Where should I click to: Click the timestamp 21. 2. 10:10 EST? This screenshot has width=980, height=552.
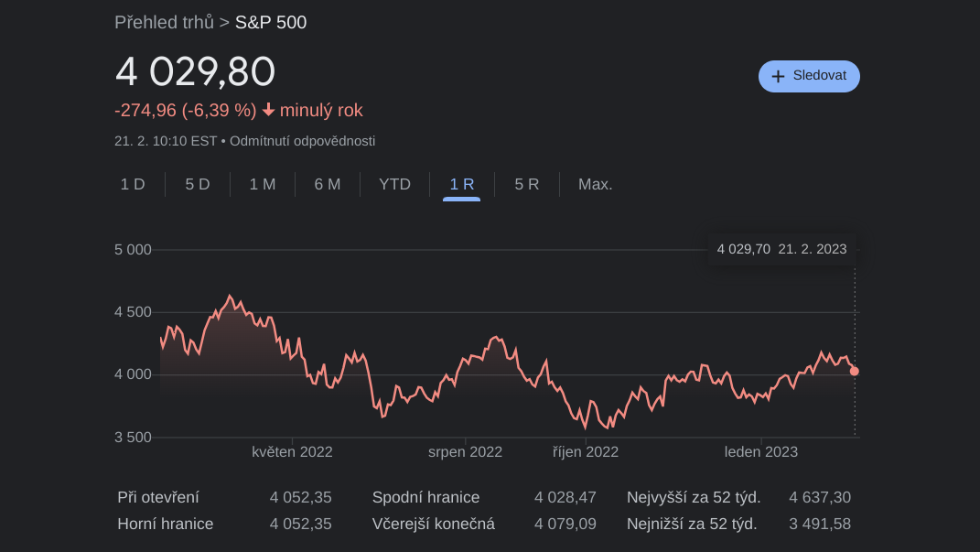166,141
